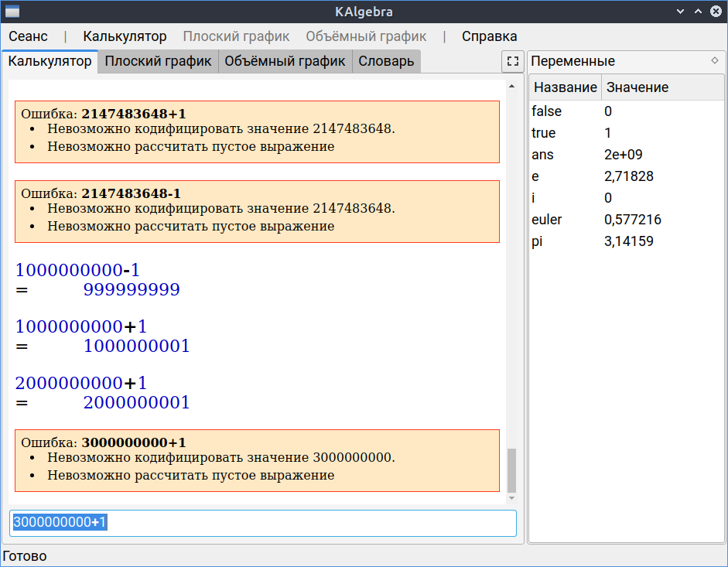Screen dimensions: 728x567
Task: Maximize the KAlgebra window
Action: click(x=698, y=12)
